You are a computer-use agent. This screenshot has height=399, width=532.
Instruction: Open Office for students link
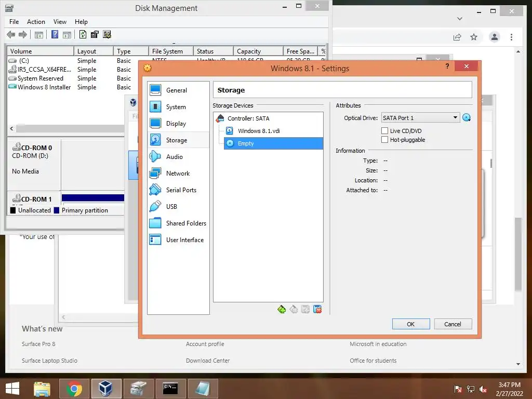tap(373, 361)
